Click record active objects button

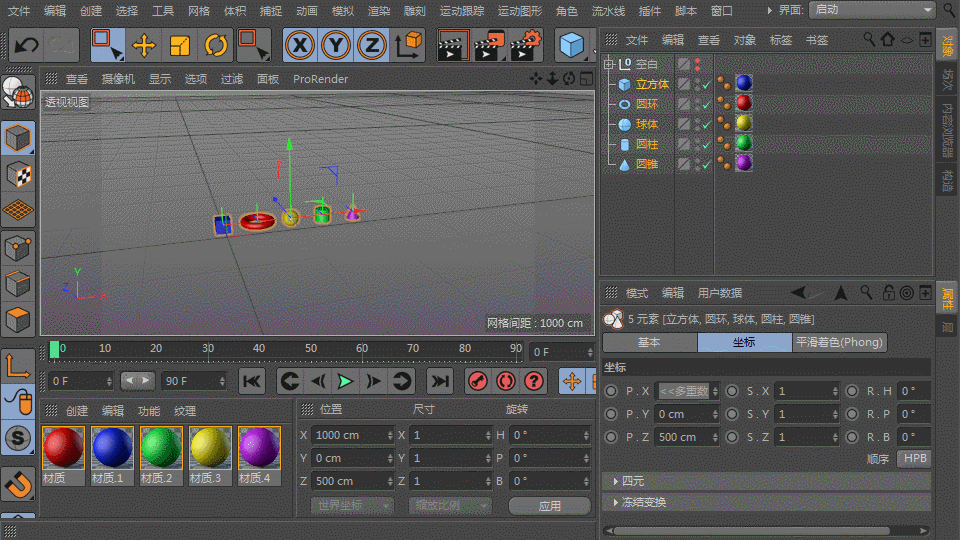click(478, 381)
